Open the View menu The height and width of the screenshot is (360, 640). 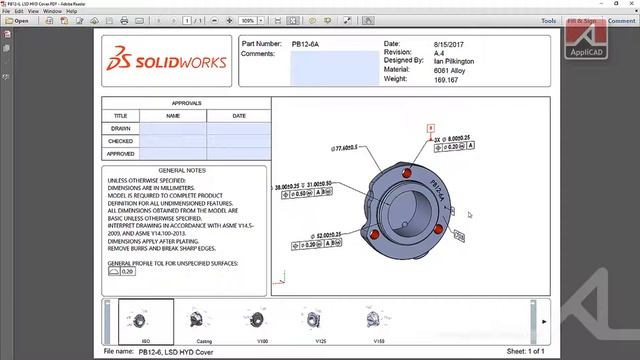point(33,11)
